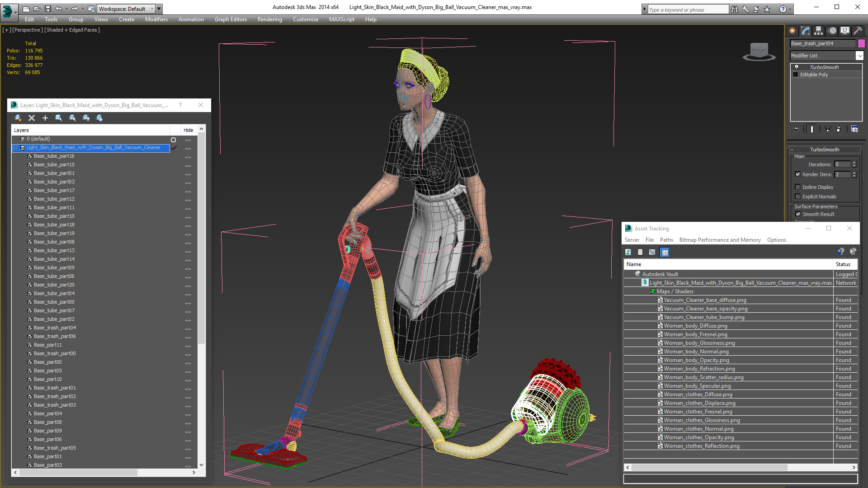Click the Communication Center satellite icon
The height and width of the screenshot is (488, 868).
point(756,9)
